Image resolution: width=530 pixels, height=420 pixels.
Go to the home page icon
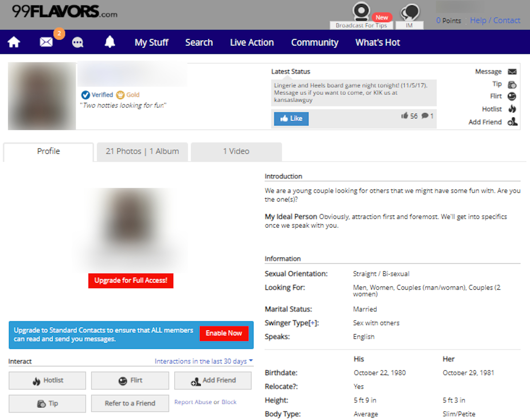pyautogui.click(x=14, y=42)
